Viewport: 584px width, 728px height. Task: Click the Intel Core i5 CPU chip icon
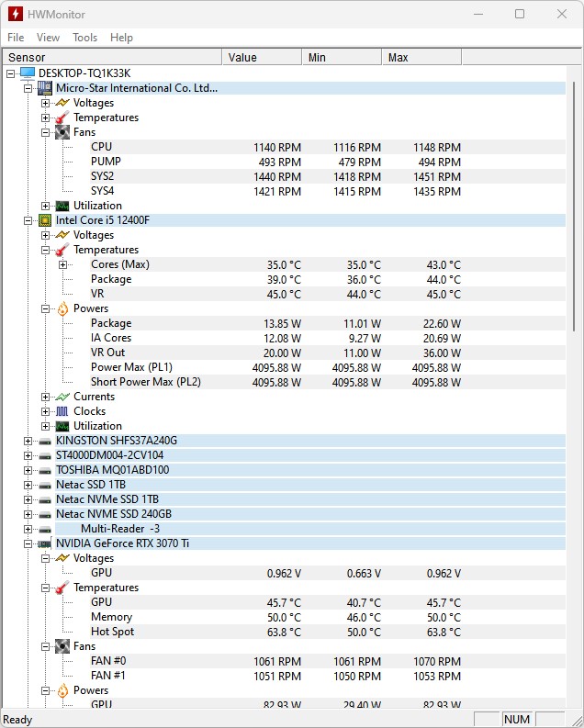pos(45,220)
